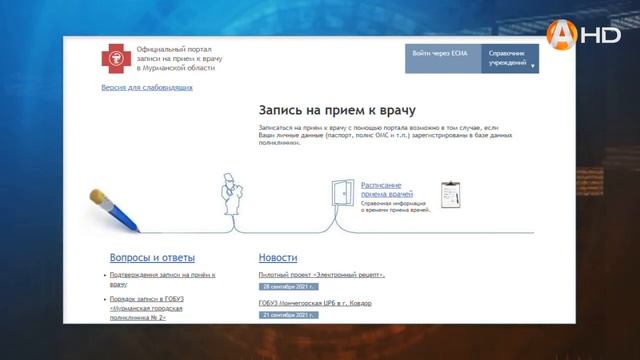Screen dimensions: 640x360
Task: Open 'Войти через ЕСИА' login button
Action: tap(443, 58)
